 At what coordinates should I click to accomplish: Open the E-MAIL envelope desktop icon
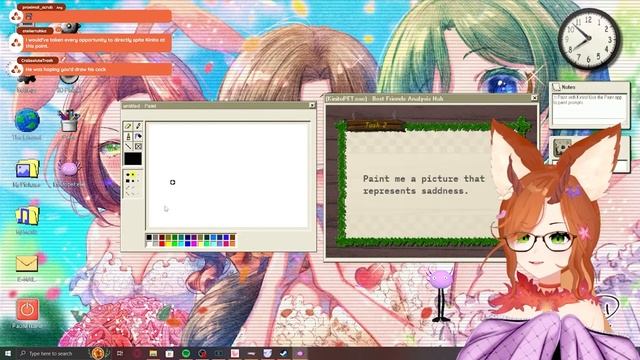point(27,264)
